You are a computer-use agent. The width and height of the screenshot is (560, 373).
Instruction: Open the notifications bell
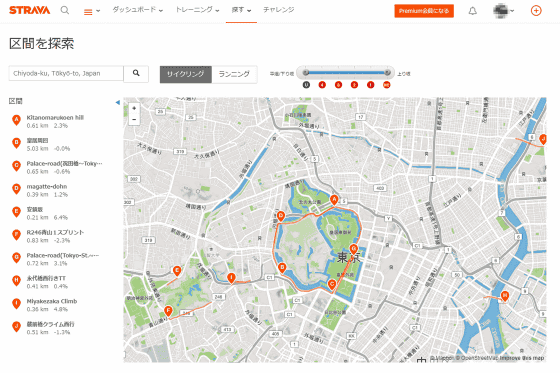tap(472, 11)
